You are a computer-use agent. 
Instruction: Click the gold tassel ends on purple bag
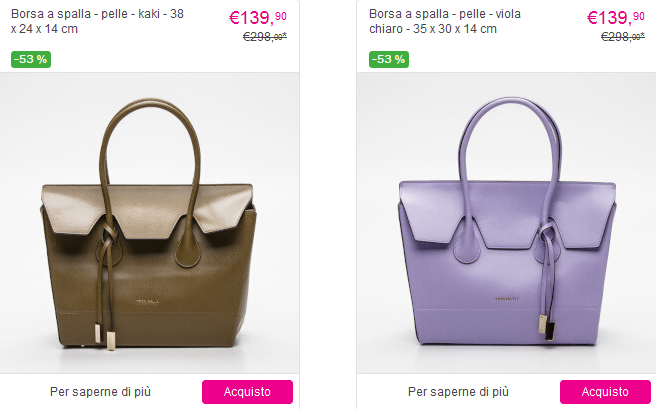(547, 327)
